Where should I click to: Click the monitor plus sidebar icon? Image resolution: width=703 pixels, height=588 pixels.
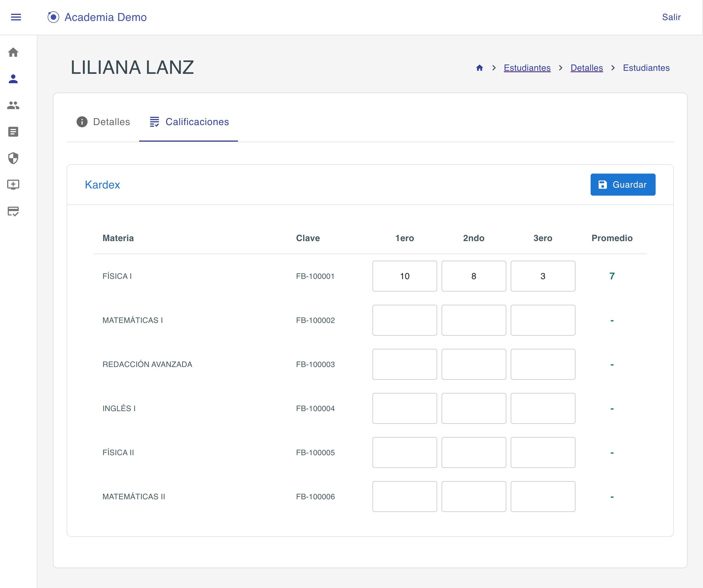(x=13, y=185)
